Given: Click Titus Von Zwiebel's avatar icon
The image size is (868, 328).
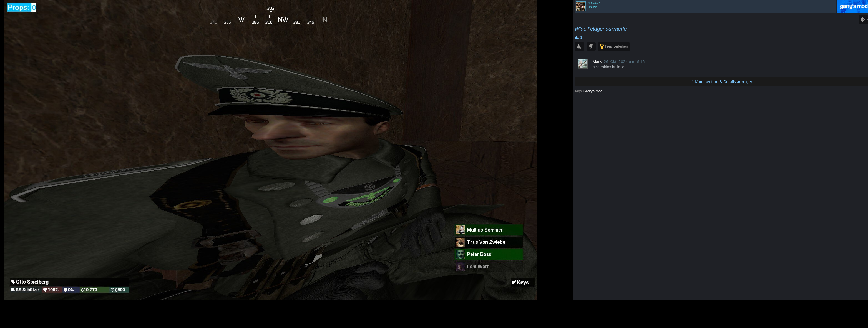Looking at the screenshot, I should (x=460, y=242).
